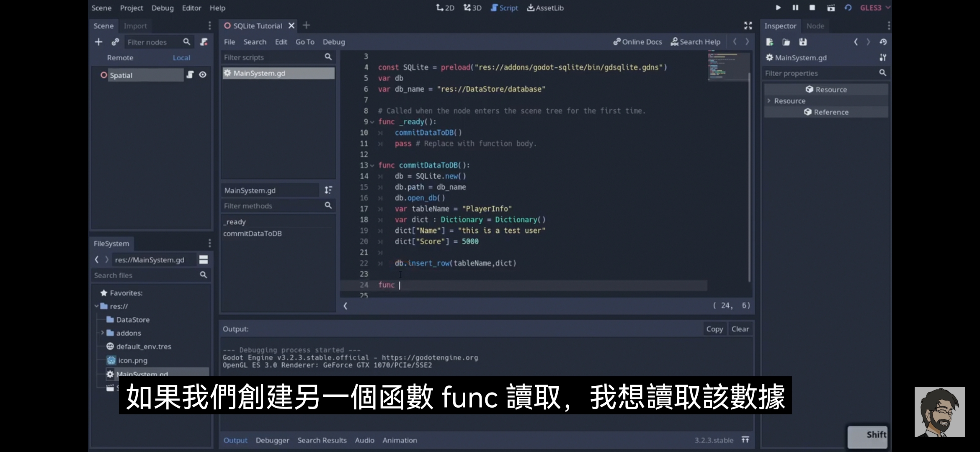Click filter scripts input field

(273, 57)
